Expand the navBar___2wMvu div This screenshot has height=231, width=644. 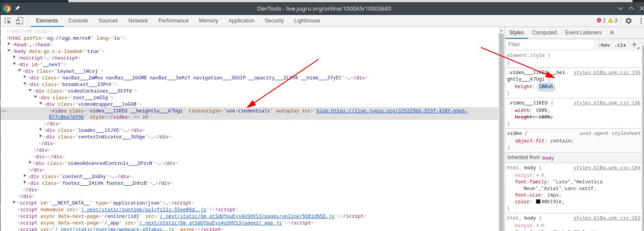(x=25, y=78)
